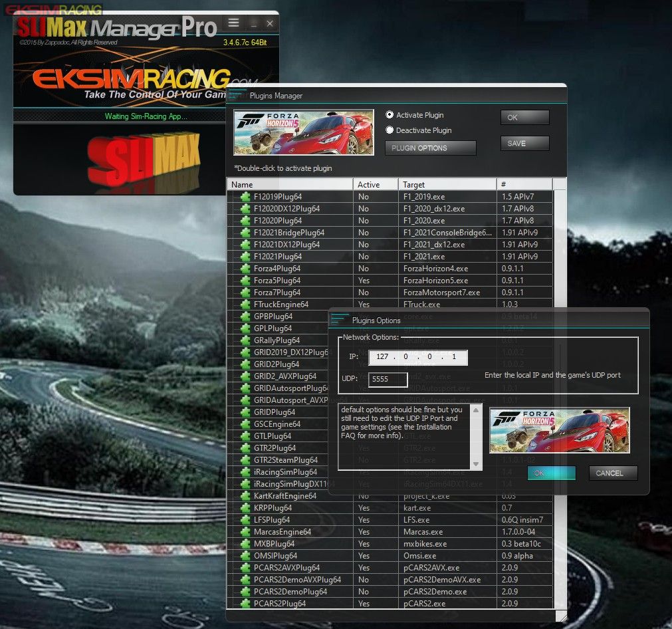Click the GPBPlug64 plugin icon
Viewport: 672px width, 629px height.
(245, 316)
